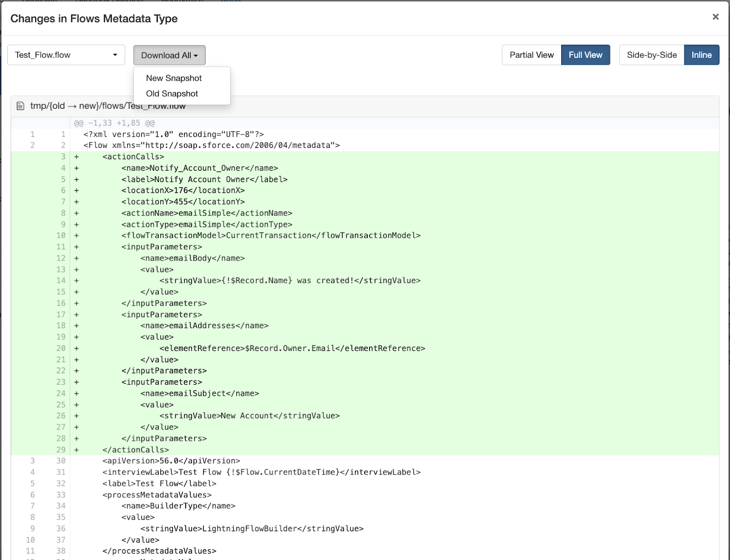
Task: Click the actionName emailSimple line
Action: click(207, 213)
